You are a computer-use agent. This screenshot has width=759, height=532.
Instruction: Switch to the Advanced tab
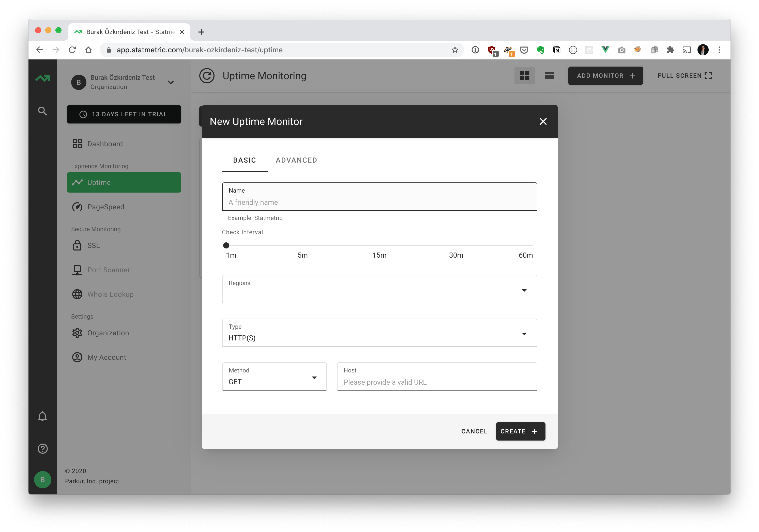coord(296,160)
